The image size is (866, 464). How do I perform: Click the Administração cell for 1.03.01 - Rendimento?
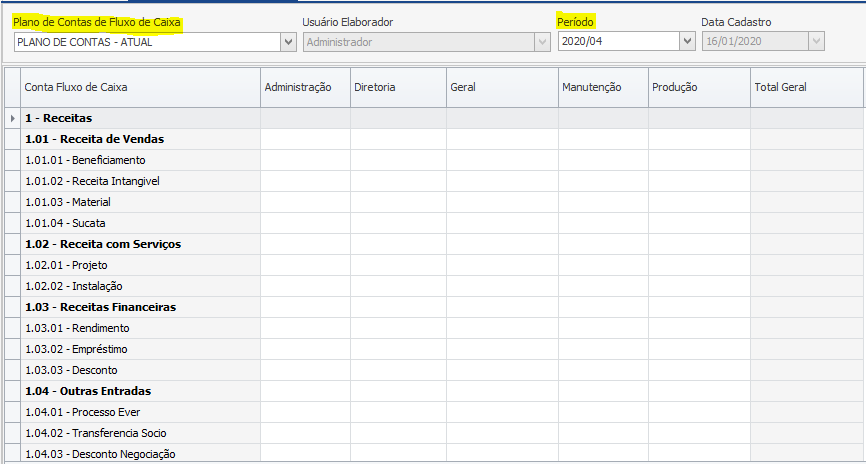pyautogui.click(x=304, y=328)
